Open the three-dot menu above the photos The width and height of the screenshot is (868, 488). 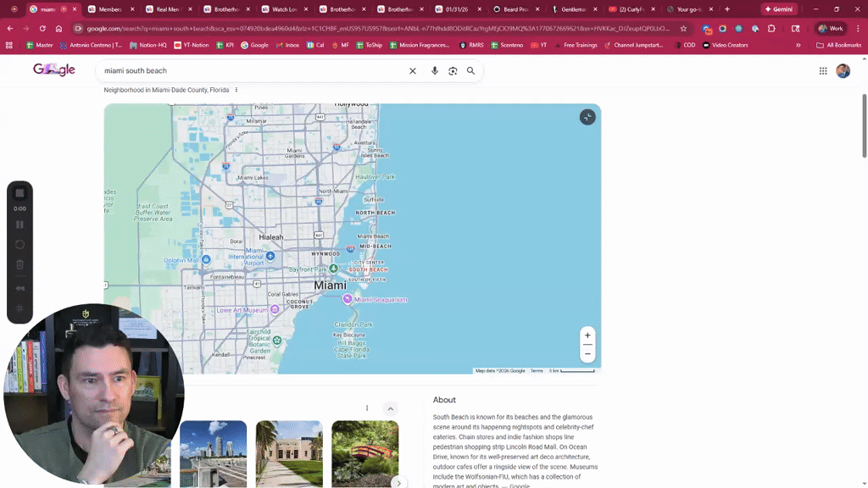pos(367,408)
